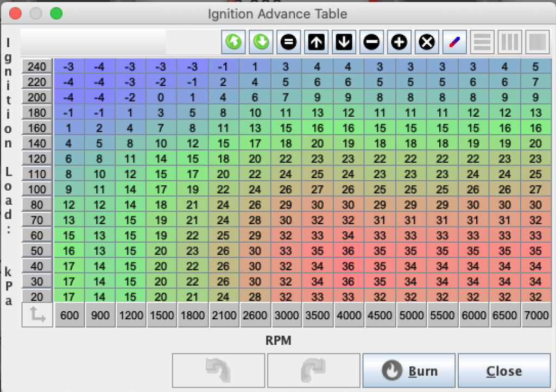
Task: Click the multiply (X) icon
Action: click(x=427, y=42)
